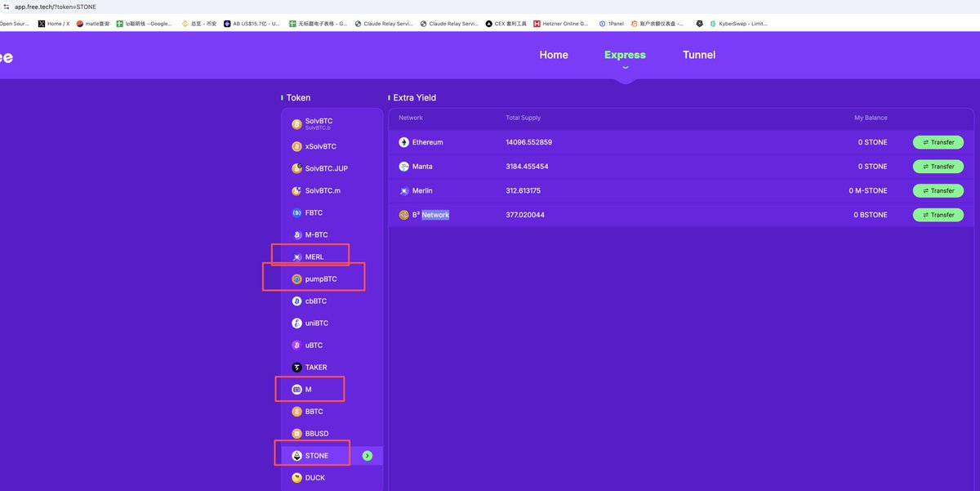This screenshot has height=491, width=980.
Task: Transfer STONE on the Ethereum row
Action: tap(938, 142)
